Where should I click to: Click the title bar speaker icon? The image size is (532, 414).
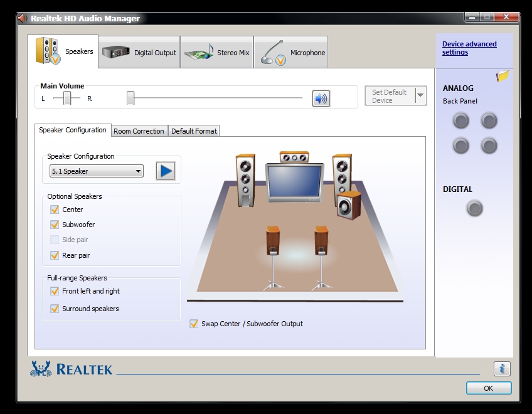23,18
